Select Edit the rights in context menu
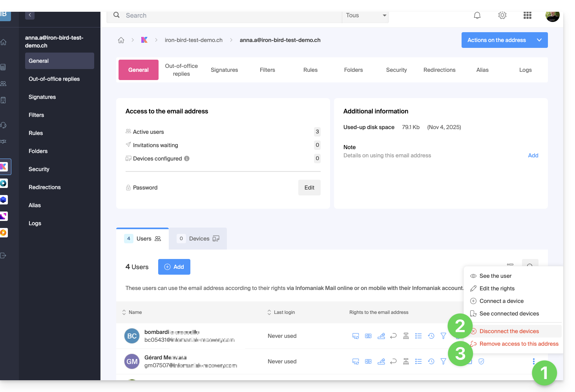Image resolution: width=575 pixels, height=392 pixels. pyautogui.click(x=497, y=288)
